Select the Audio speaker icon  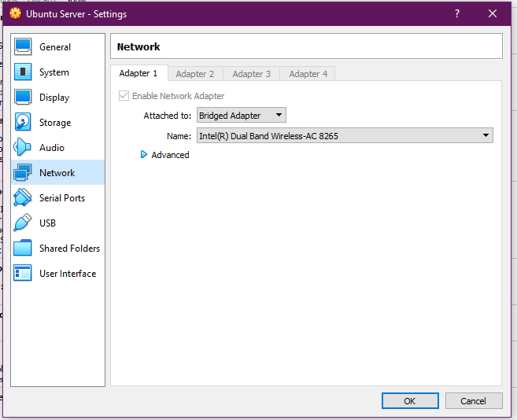click(22, 147)
